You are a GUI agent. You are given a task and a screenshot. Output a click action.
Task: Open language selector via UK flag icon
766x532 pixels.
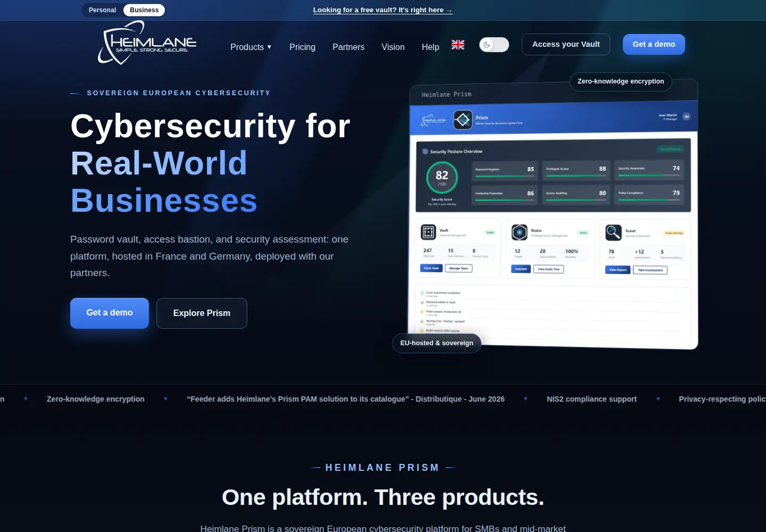coord(458,45)
